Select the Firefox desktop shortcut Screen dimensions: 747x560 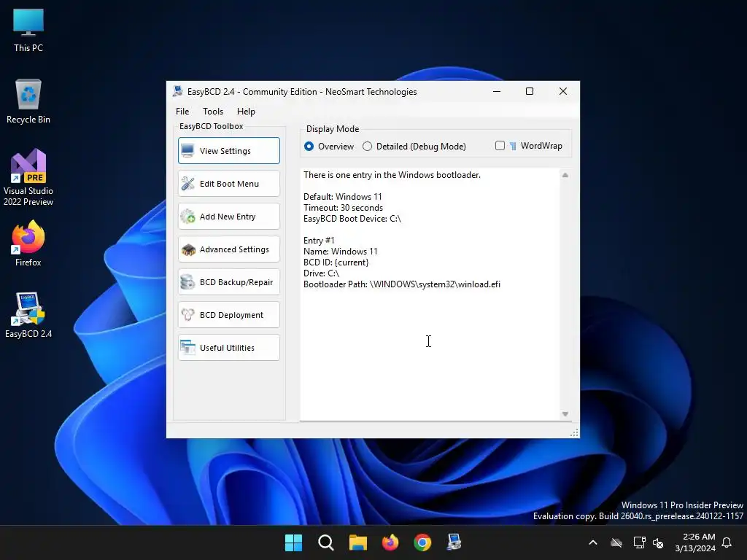click(28, 244)
